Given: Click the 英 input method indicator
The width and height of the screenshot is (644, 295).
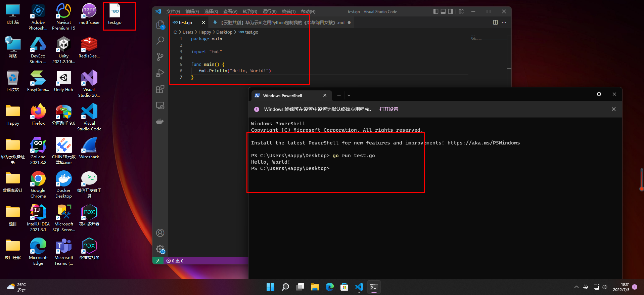Looking at the screenshot, I should [x=586, y=287].
